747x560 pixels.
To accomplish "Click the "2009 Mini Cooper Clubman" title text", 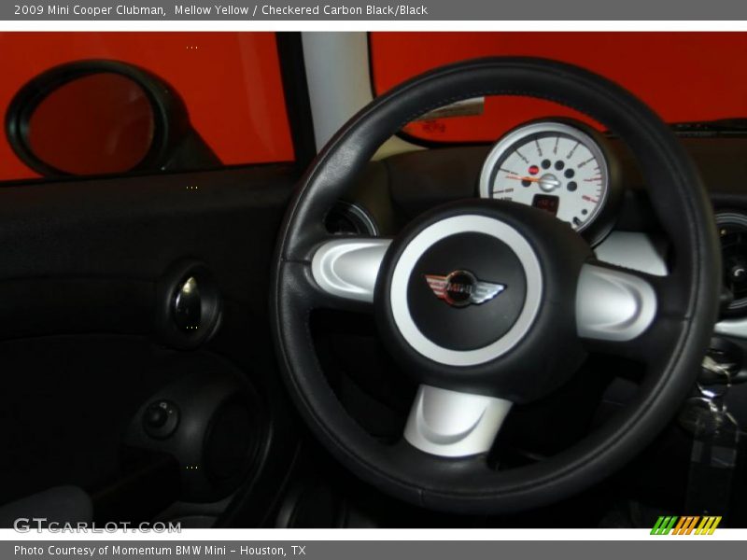I will tap(90, 10).
